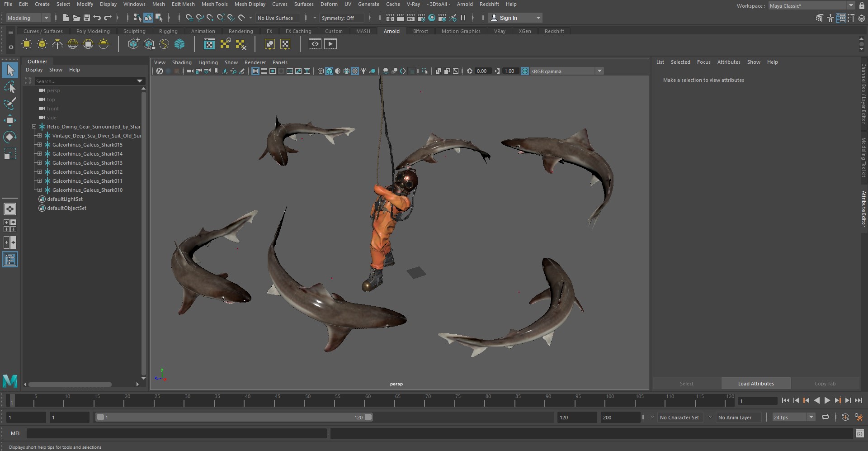This screenshot has width=868, height=451.
Task: Open the Mesh Tools menu
Action: [214, 4]
